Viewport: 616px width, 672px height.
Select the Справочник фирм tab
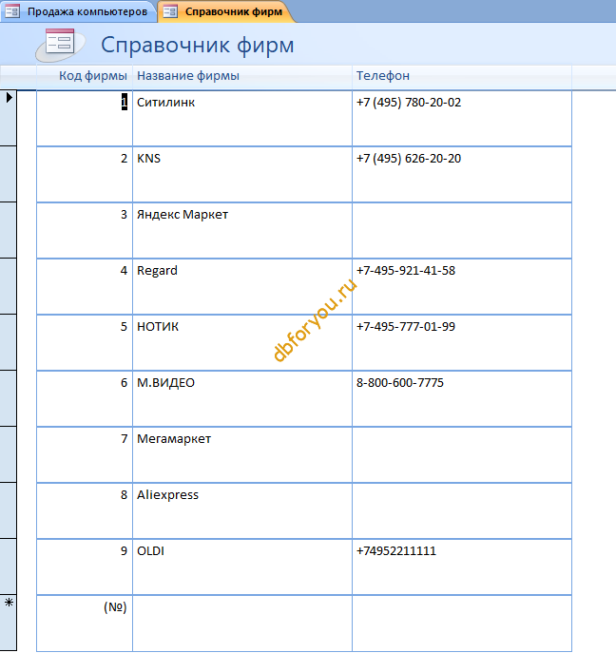tap(226, 11)
